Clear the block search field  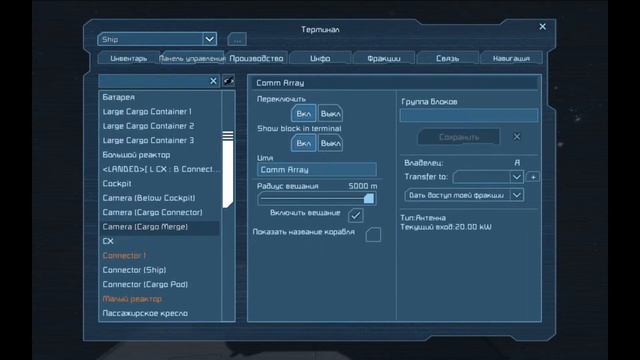click(x=213, y=81)
